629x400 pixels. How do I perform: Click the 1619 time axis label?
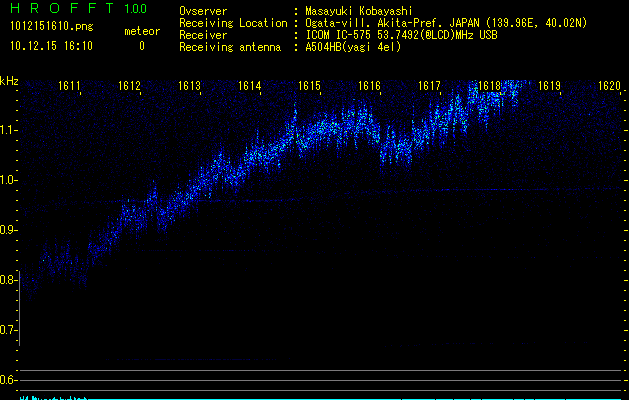pyautogui.click(x=549, y=86)
